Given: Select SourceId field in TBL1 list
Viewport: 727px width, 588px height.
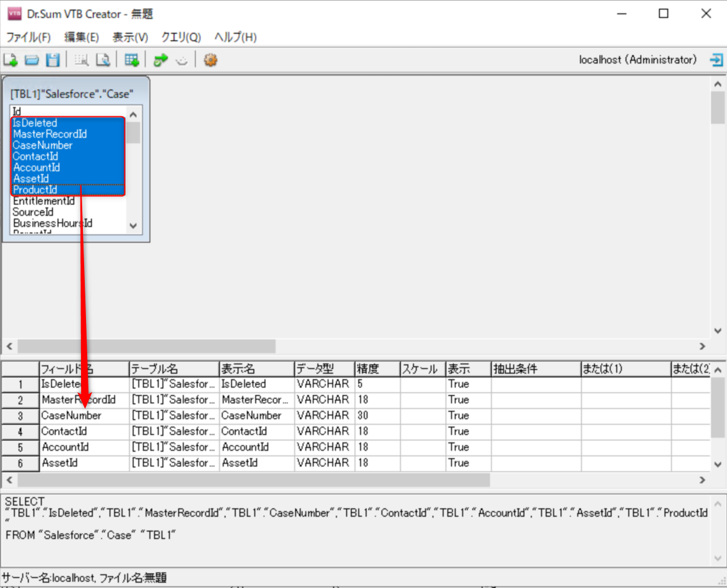Looking at the screenshot, I should pyautogui.click(x=33, y=212).
